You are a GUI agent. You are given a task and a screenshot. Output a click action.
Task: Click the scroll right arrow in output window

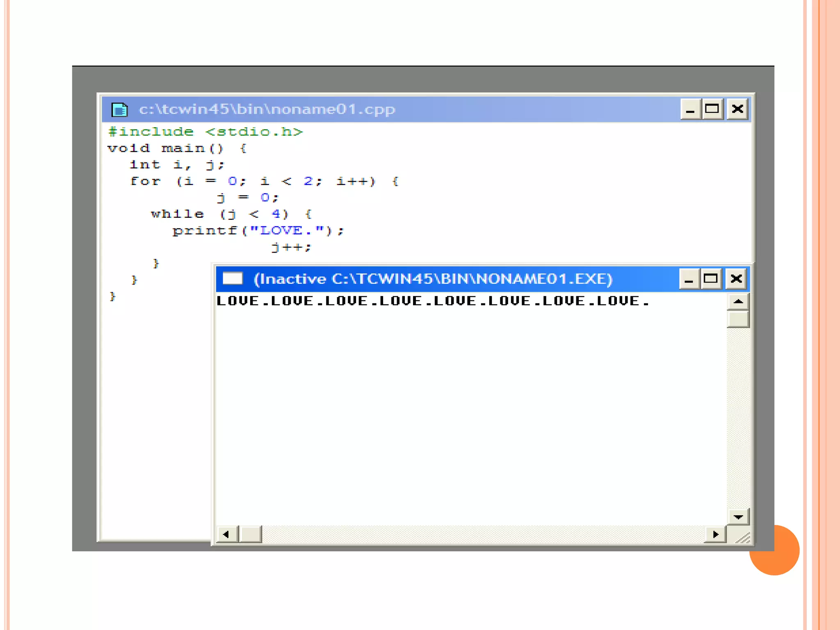pos(715,534)
